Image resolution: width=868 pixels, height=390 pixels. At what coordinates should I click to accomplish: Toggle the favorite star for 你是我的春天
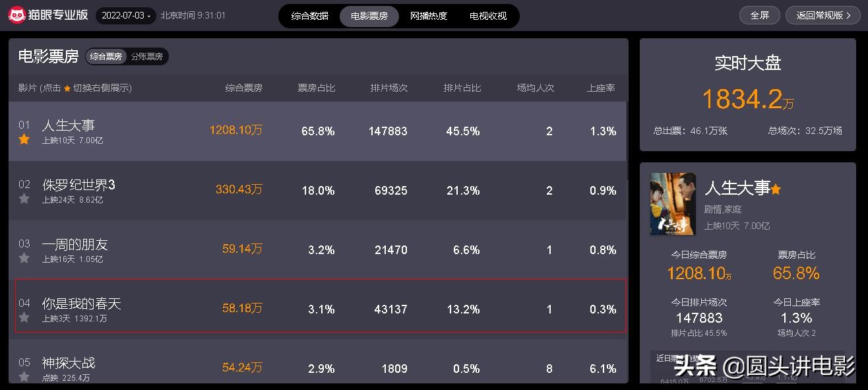tap(24, 318)
